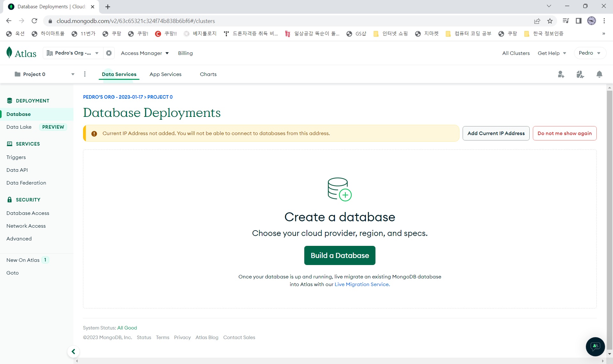Open project options three-dot menu
The height and width of the screenshot is (364, 613).
point(85,74)
